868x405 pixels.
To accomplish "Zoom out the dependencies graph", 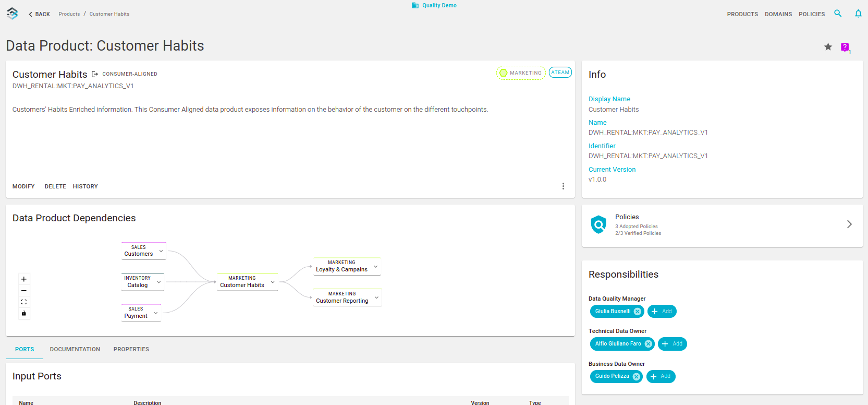I will (23, 291).
